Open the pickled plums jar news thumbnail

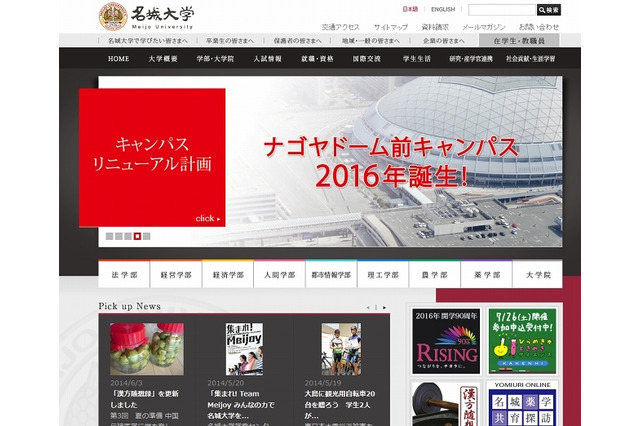point(147,349)
